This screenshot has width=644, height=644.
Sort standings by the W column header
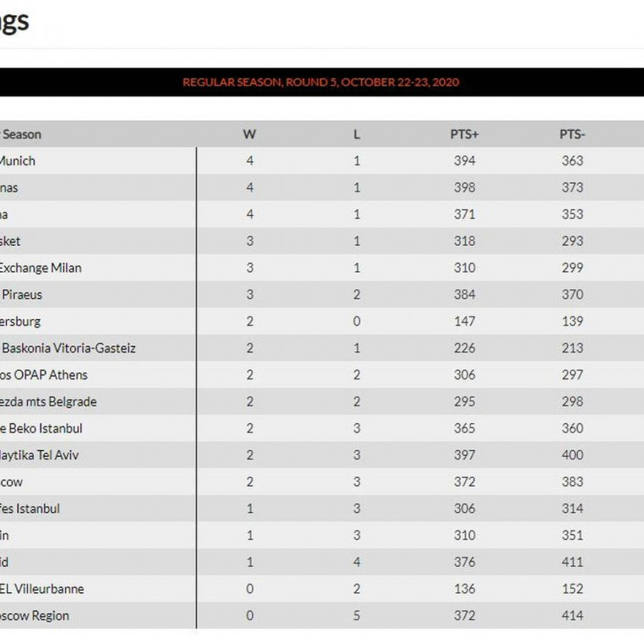[x=249, y=134]
